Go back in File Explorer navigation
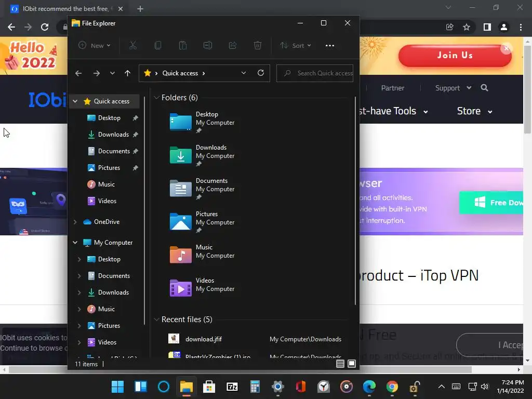532x399 pixels. (78, 73)
